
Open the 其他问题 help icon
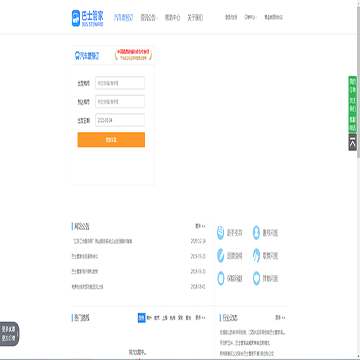pos(256,278)
